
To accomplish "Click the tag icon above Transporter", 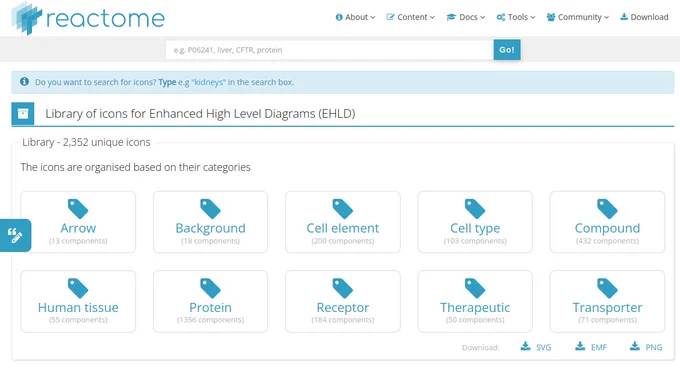I will pos(607,288).
